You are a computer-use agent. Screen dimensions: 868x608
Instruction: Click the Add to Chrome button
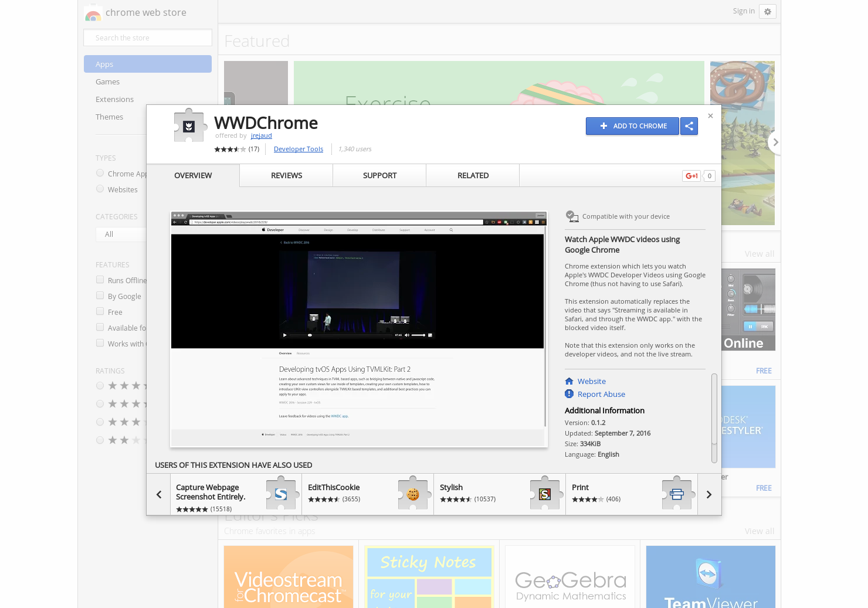pos(632,126)
